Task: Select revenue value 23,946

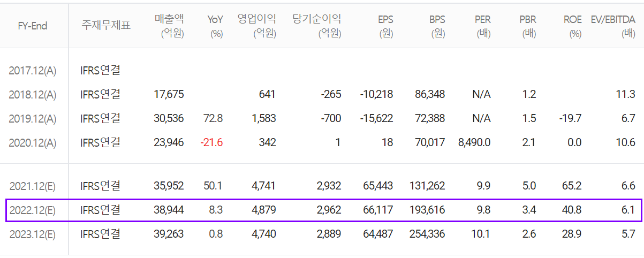Action: [x=169, y=143]
